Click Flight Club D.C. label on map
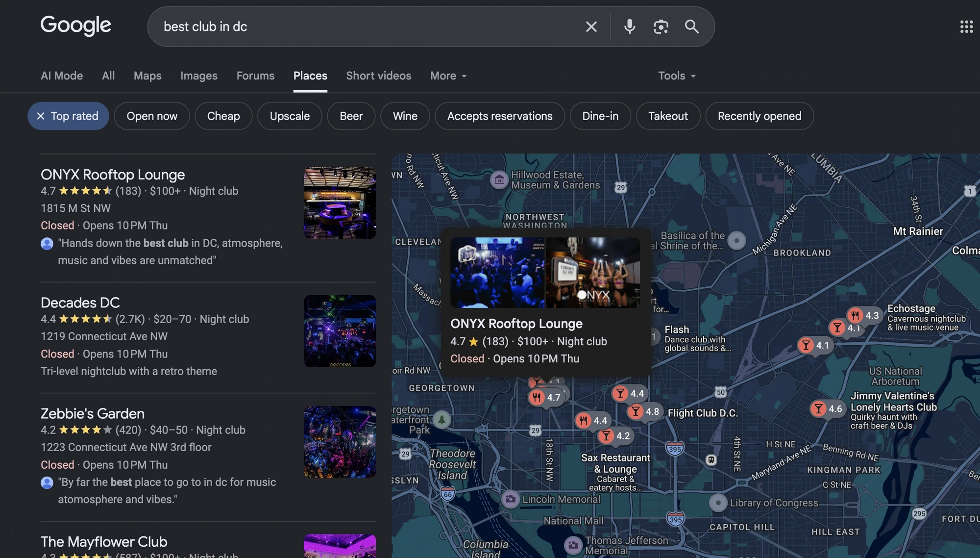The width and height of the screenshot is (980, 558). [x=703, y=413]
